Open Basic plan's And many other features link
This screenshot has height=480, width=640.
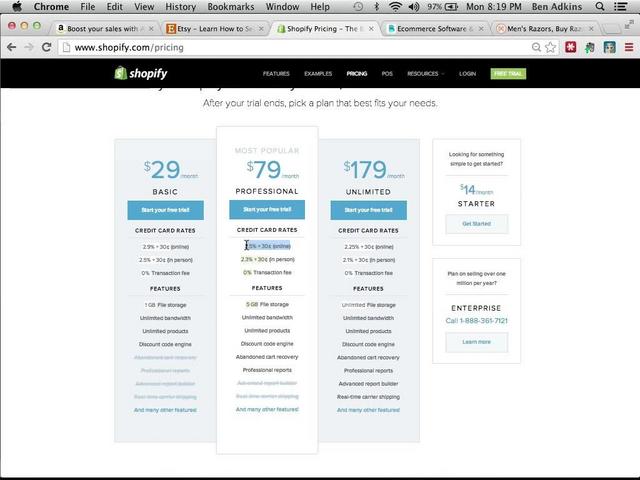coord(165,410)
